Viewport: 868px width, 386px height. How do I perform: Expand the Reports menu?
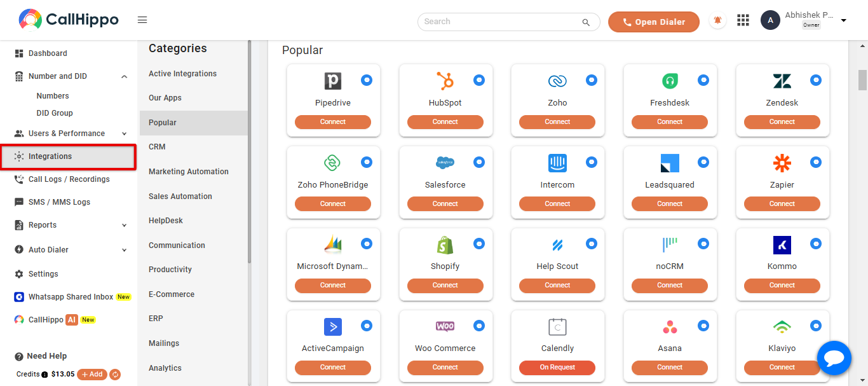[124, 225]
